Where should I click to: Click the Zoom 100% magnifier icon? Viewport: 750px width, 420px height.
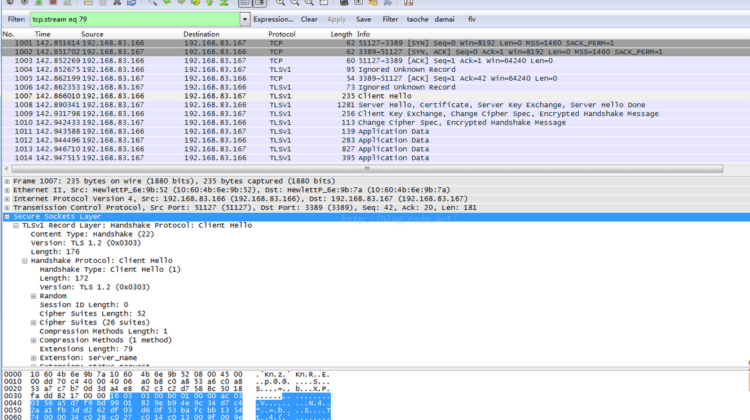click(x=309, y=2)
